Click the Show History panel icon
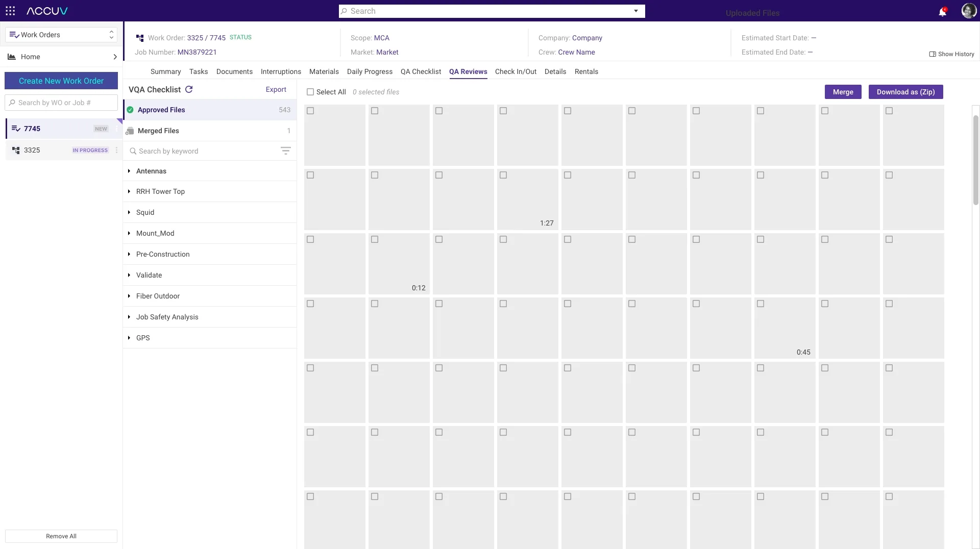The height and width of the screenshot is (549, 980). point(933,54)
